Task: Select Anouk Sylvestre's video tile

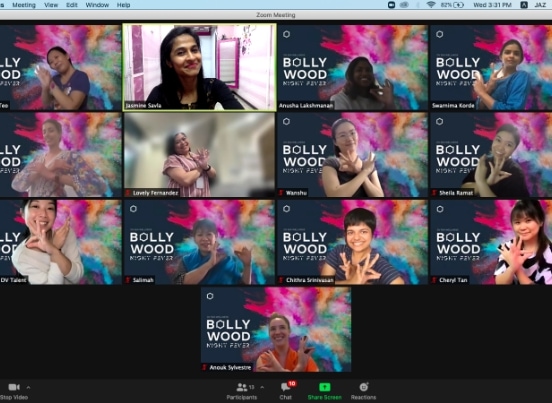Action: (276, 329)
